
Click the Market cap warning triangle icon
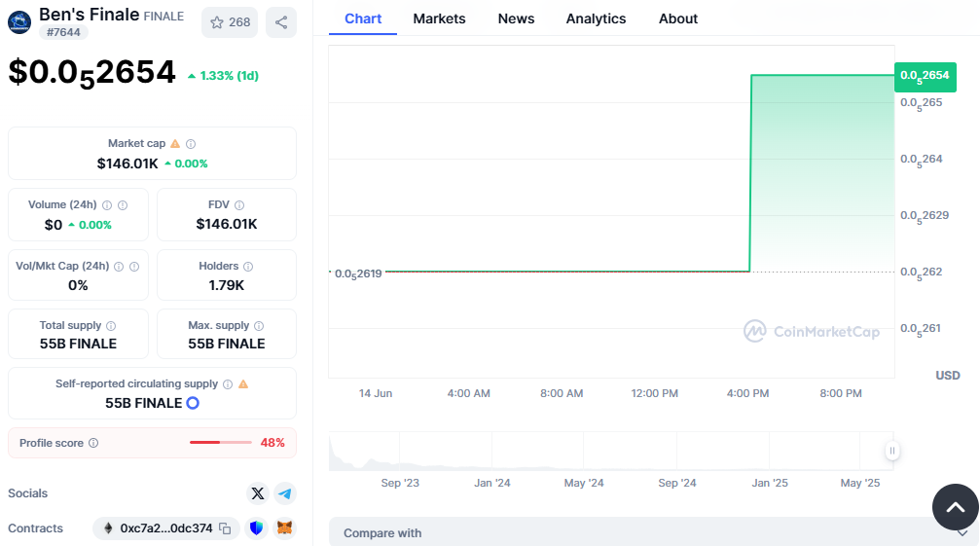(x=175, y=144)
